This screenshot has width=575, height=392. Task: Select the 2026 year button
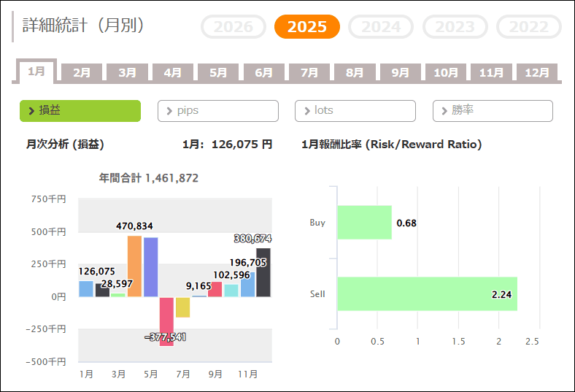[234, 27]
